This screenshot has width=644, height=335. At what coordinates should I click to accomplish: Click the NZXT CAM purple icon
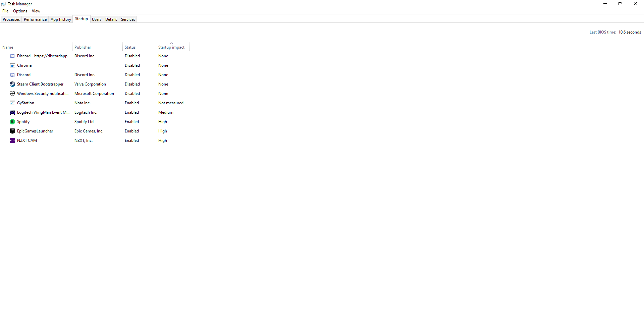[x=12, y=141]
